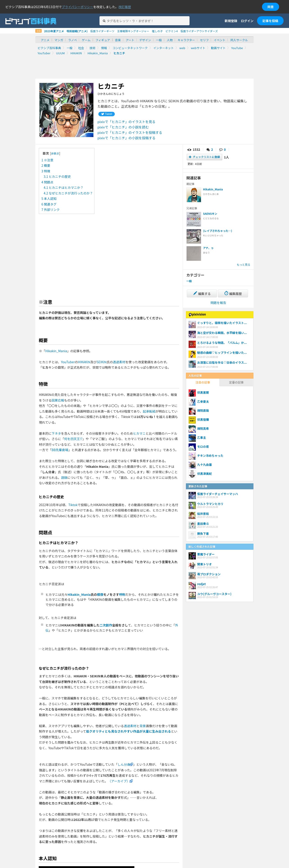The height and width of the screenshot is (868, 289).
Task: Click the Hikakin_Mania breadcrumb link
Action: pos(97,53)
